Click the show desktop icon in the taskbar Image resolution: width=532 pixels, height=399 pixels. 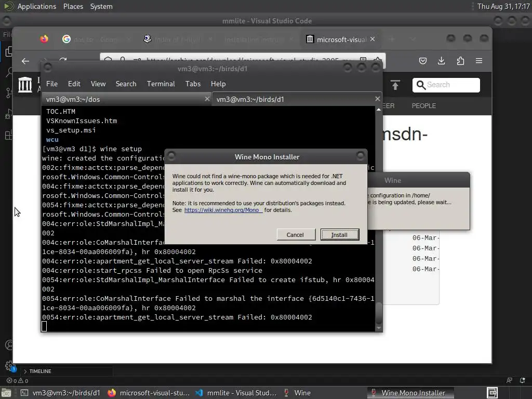[x=6, y=393]
